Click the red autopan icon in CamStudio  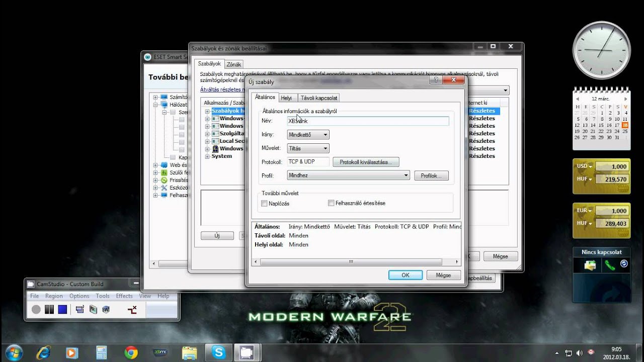pos(132,310)
